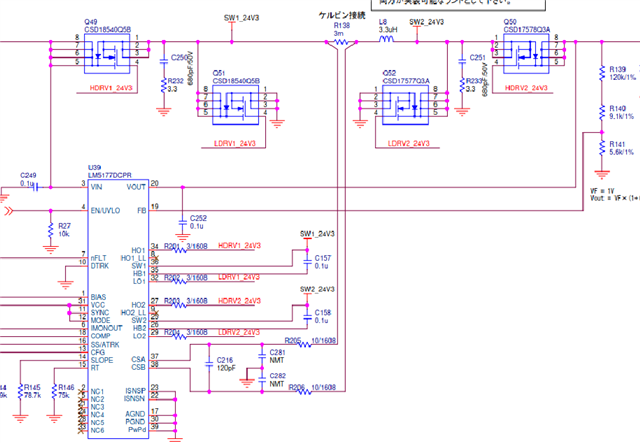Select the CSA pin name
The height and width of the screenshot is (443, 640).
(x=138, y=359)
